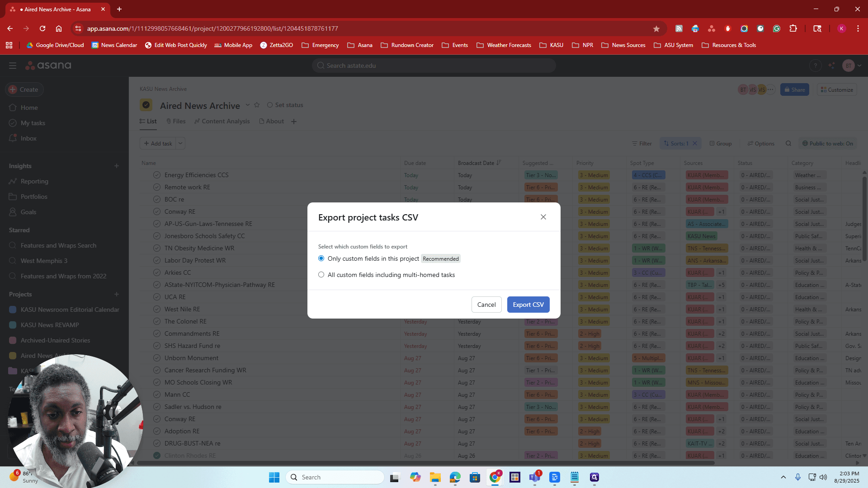Open the Create button in sidebar
The height and width of the screenshot is (488, 868).
pyautogui.click(x=24, y=89)
